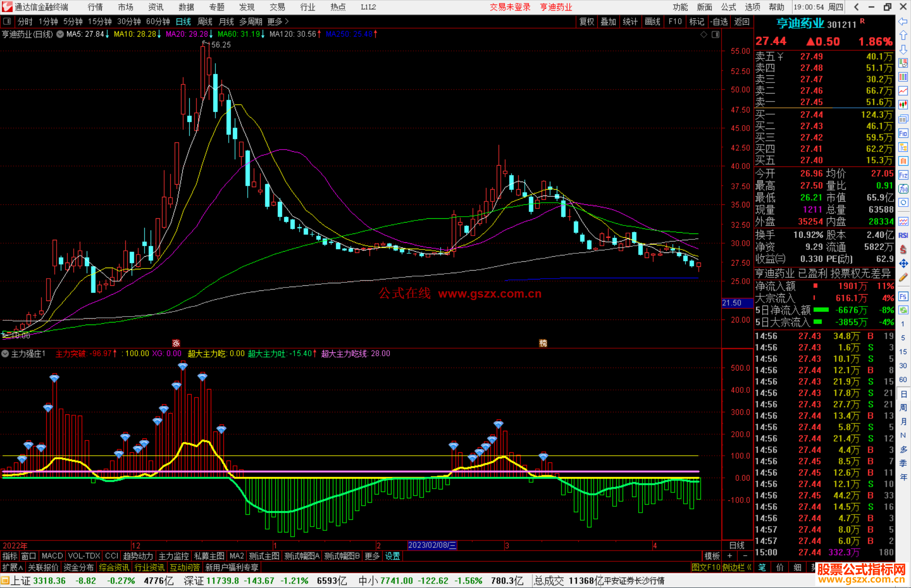
Task: Click the plus zoom button beside 模板
Action: coord(730,556)
